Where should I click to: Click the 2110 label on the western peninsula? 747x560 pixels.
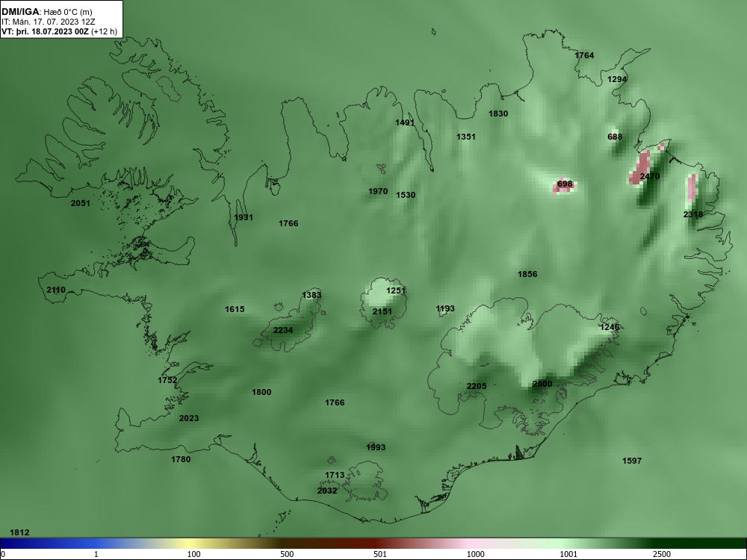tap(56, 290)
